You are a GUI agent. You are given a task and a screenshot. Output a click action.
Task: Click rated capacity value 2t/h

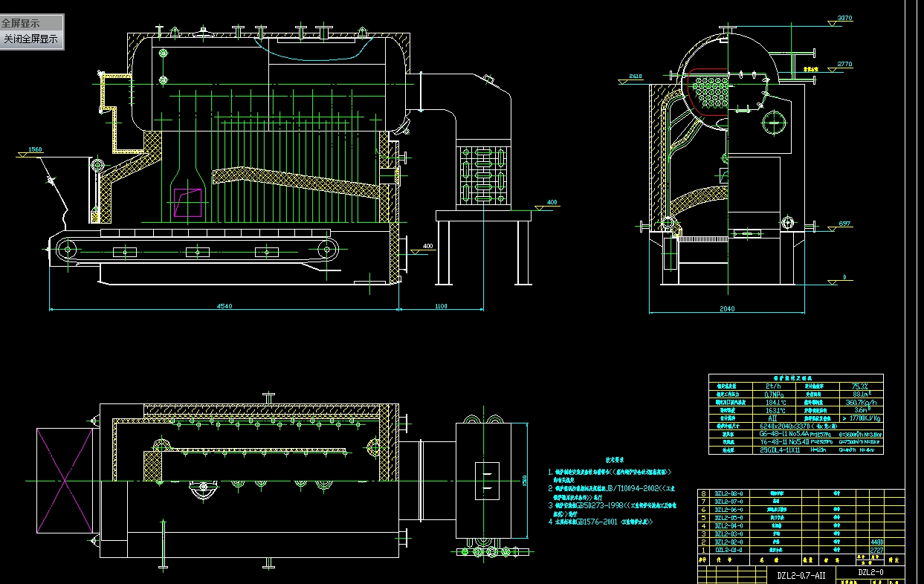773,386
